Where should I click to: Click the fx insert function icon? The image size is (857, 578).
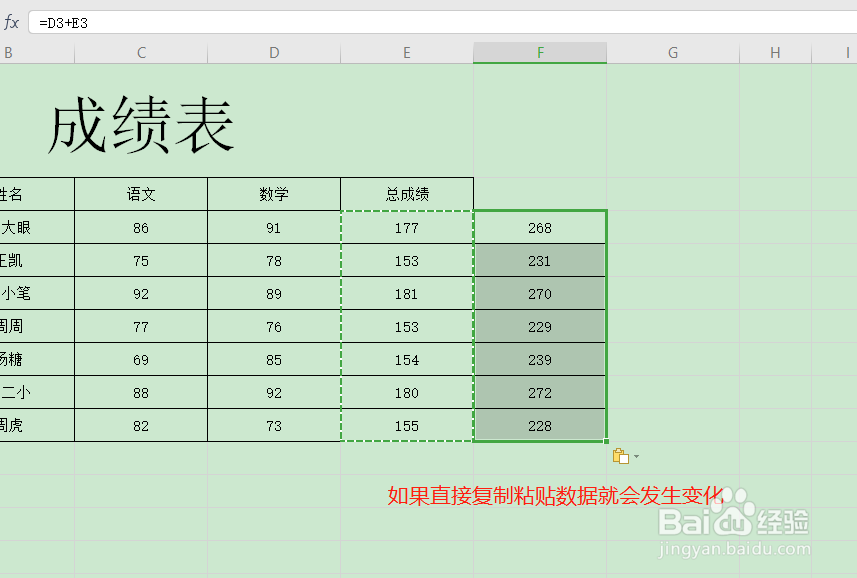[x=13, y=19]
